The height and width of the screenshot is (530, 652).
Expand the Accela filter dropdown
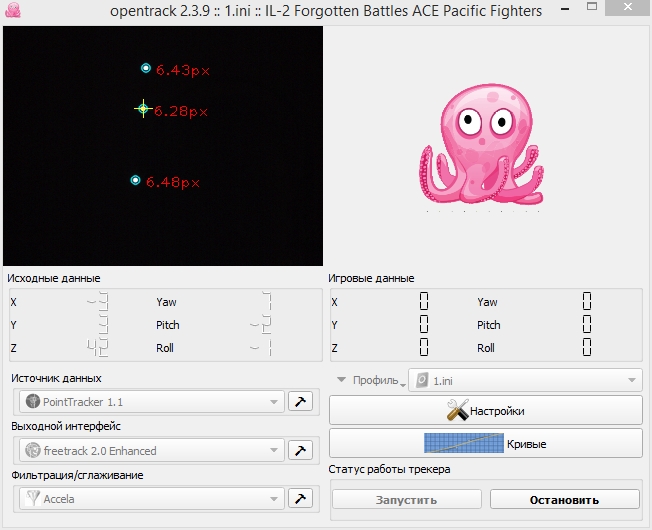click(x=150, y=498)
